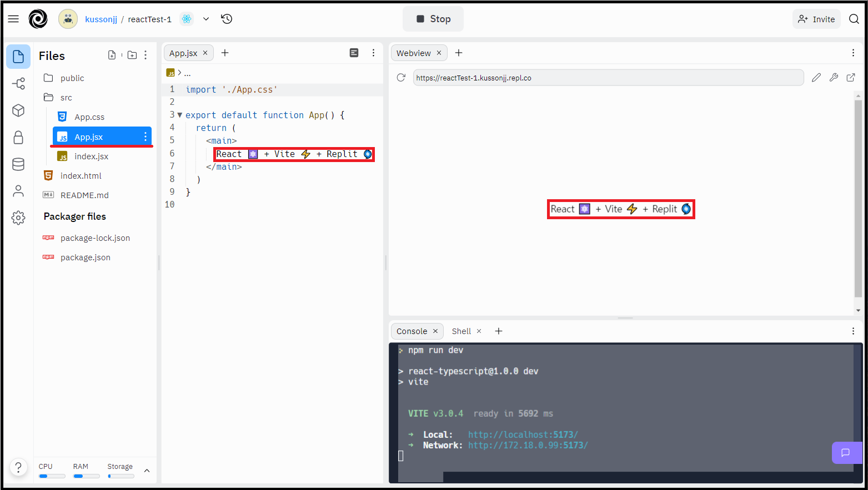Add a new tab next to Shell

pos(499,331)
